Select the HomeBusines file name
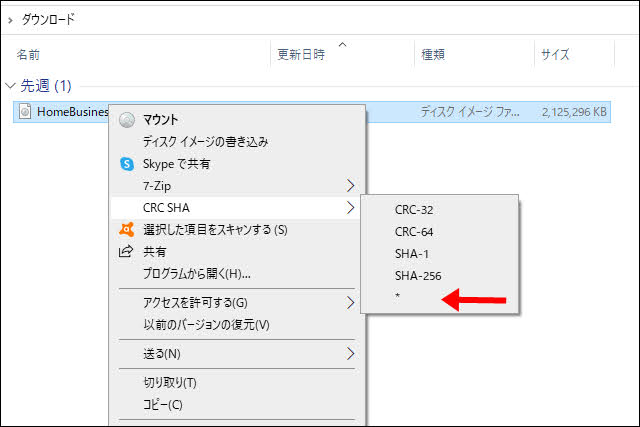Screen dimensions: 640x427 [73, 112]
